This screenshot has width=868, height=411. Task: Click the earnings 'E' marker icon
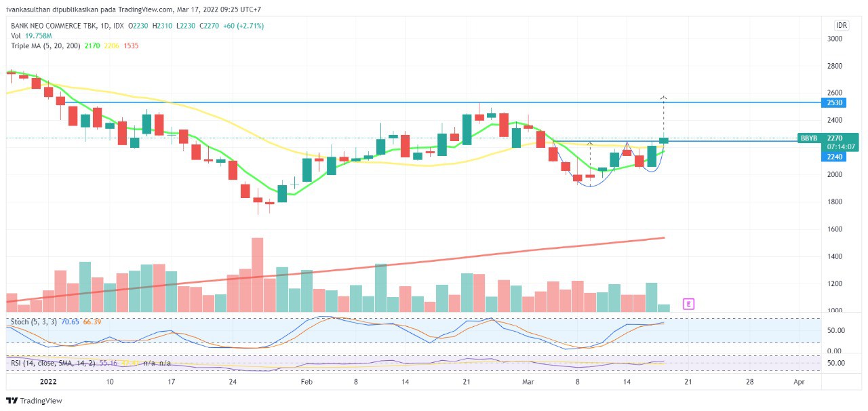[x=689, y=304]
